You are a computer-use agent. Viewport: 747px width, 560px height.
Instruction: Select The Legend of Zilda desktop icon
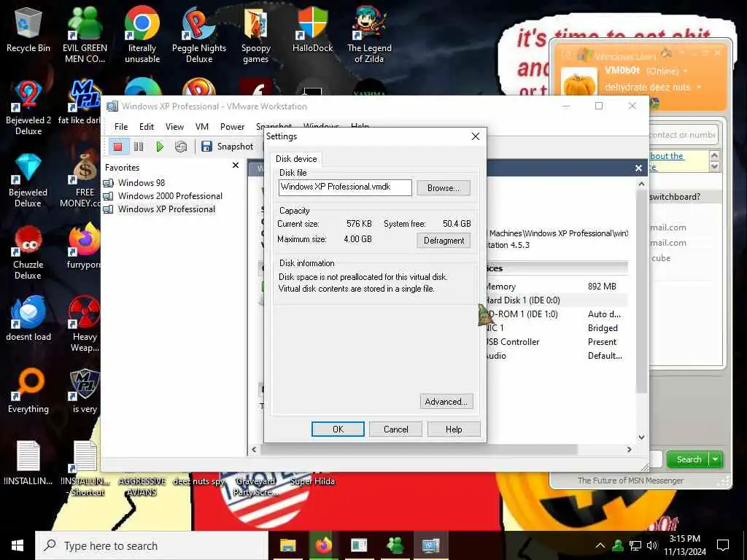click(x=369, y=35)
